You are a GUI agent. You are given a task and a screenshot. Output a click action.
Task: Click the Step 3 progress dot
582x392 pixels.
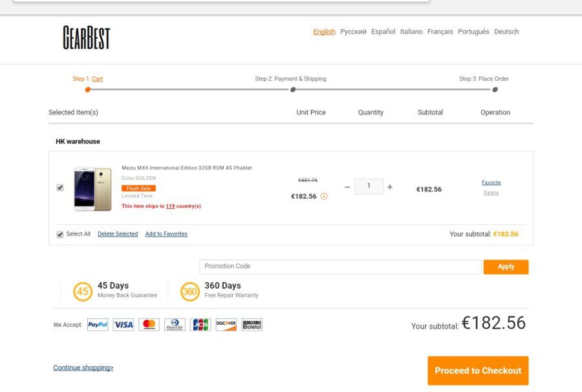click(x=495, y=89)
